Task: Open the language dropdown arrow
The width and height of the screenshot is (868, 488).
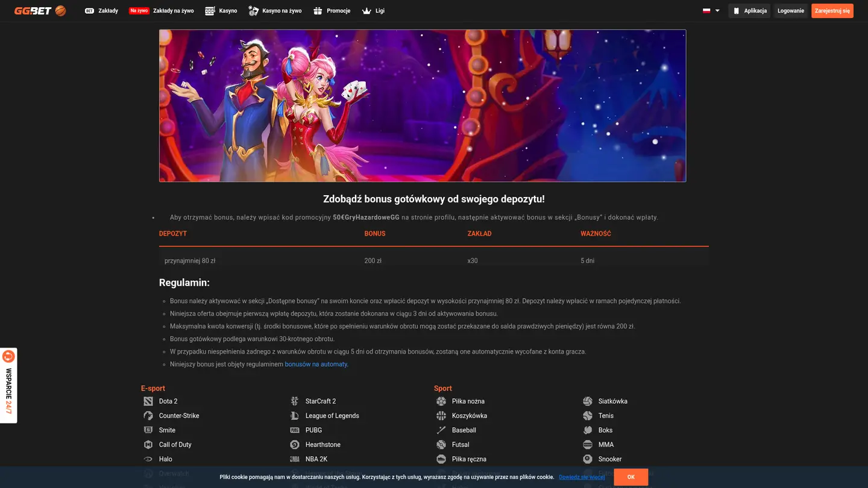Action: pyautogui.click(x=717, y=11)
